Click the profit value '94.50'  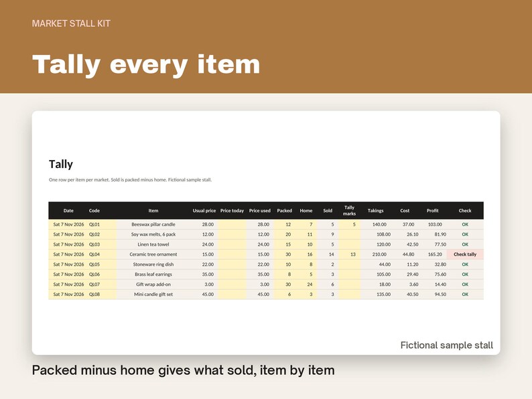pos(440,295)
